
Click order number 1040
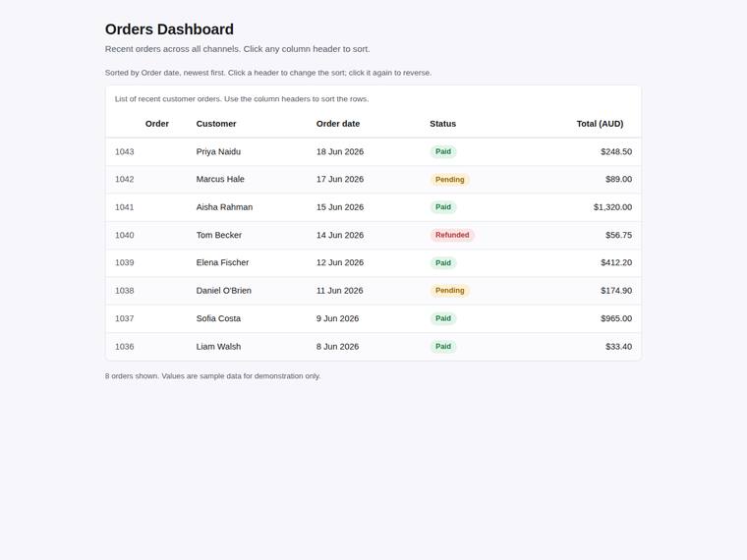click(125, 235)
